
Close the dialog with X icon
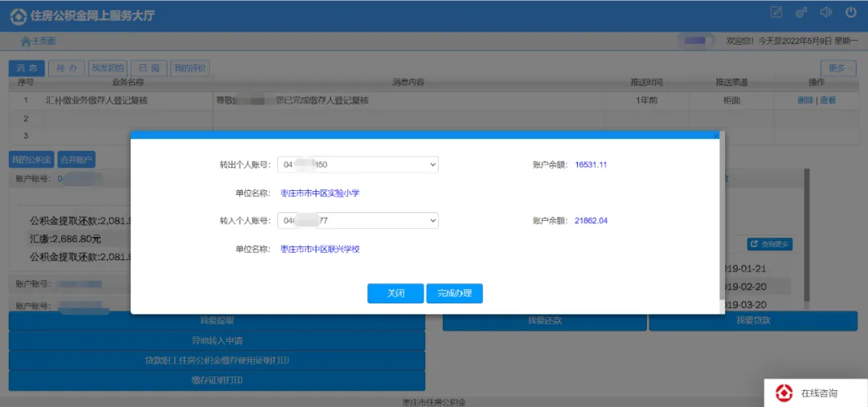coord(716,136)
